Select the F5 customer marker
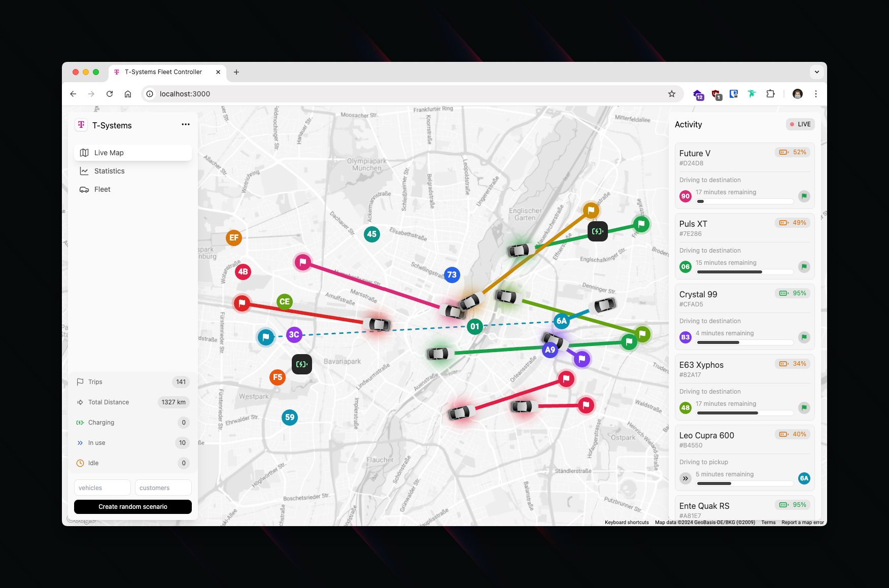 (x=278, y=377)
